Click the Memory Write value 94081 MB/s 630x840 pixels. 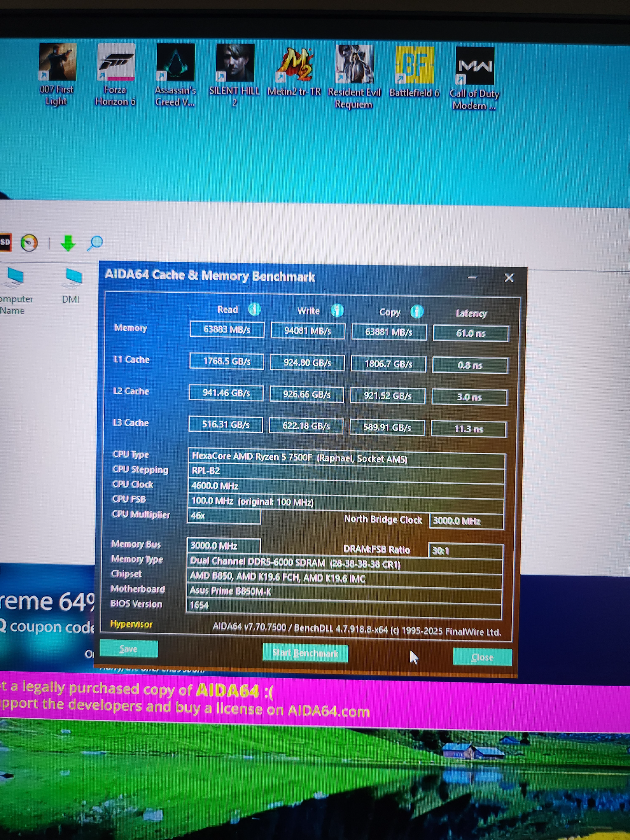click(x=308, y=331)
